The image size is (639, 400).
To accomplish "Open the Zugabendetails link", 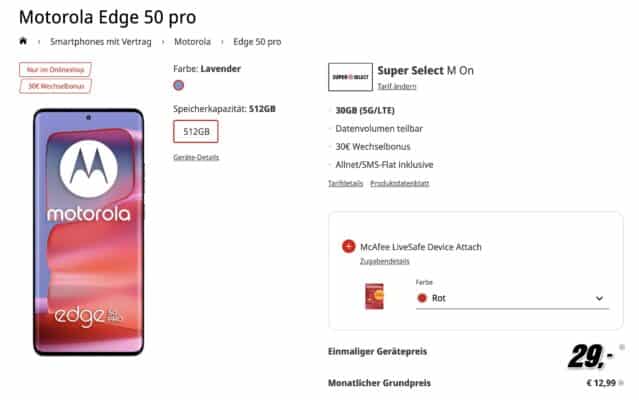I will [x=385, y=261].
